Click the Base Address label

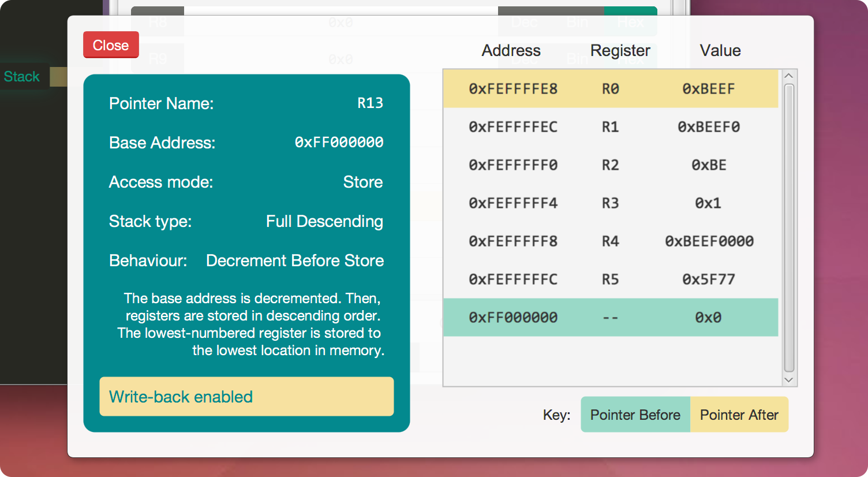coord(162,143)
